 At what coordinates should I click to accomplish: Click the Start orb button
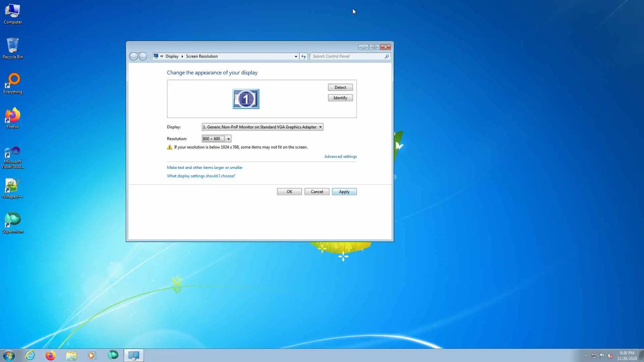(x=9, y=355)
